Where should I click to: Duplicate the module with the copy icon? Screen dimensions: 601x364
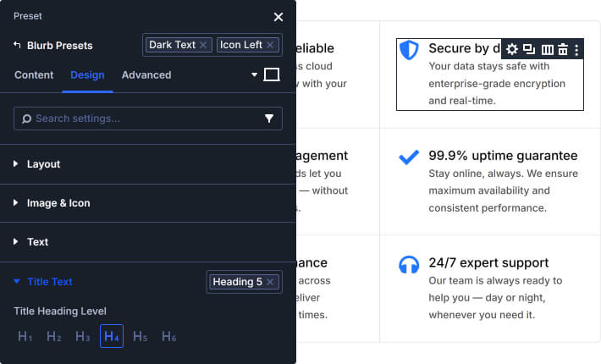tap(529, 50)
